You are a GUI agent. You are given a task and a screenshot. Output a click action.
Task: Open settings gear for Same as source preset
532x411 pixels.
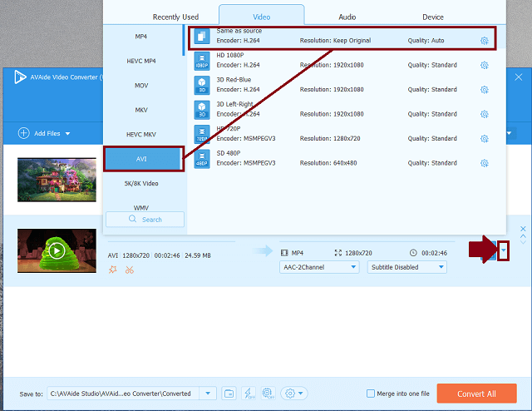tap(484, 41)
